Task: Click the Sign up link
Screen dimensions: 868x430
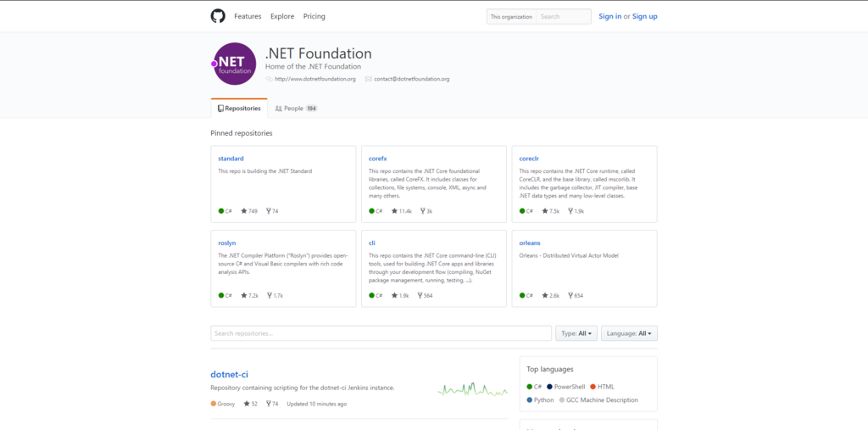Action: 645,16
